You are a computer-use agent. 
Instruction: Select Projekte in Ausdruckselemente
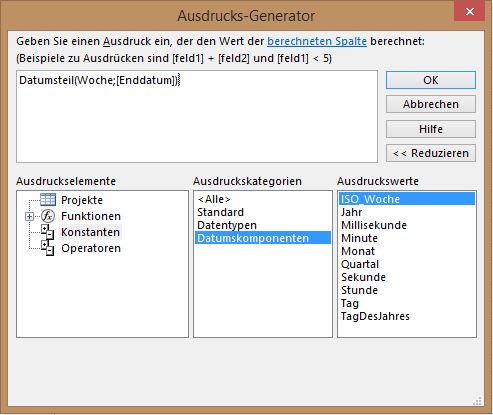[x=82, y=200]
